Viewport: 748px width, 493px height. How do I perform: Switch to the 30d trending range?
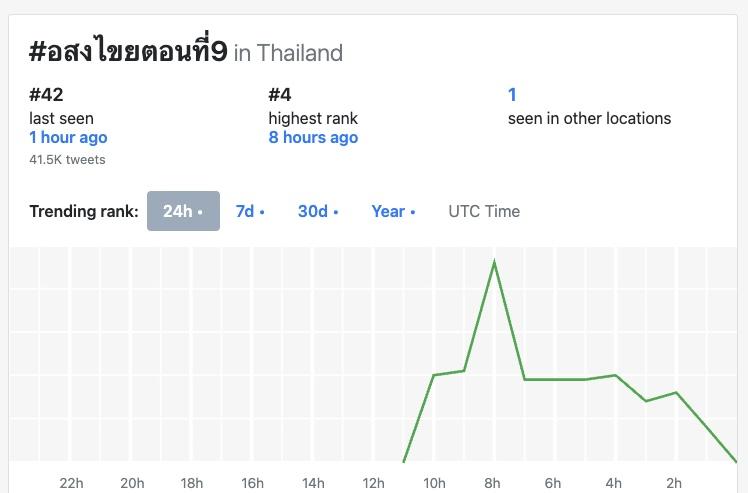tap(317, 211)
